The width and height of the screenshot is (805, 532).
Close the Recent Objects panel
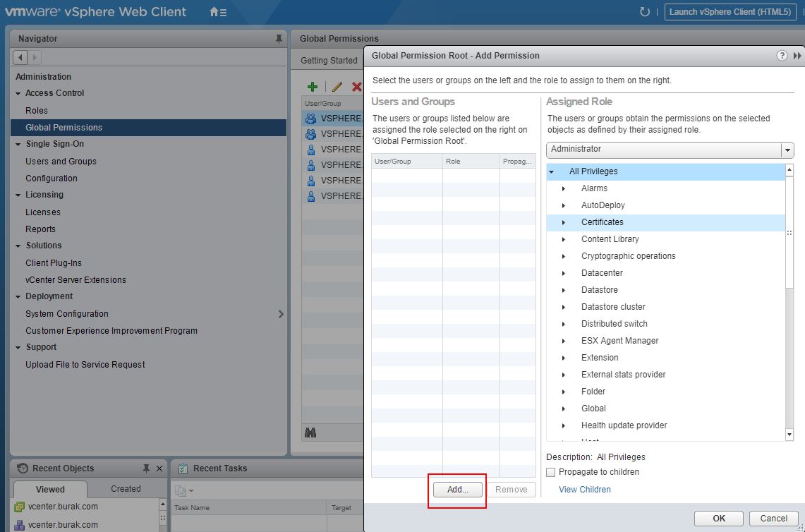click(x=159, y=468)
